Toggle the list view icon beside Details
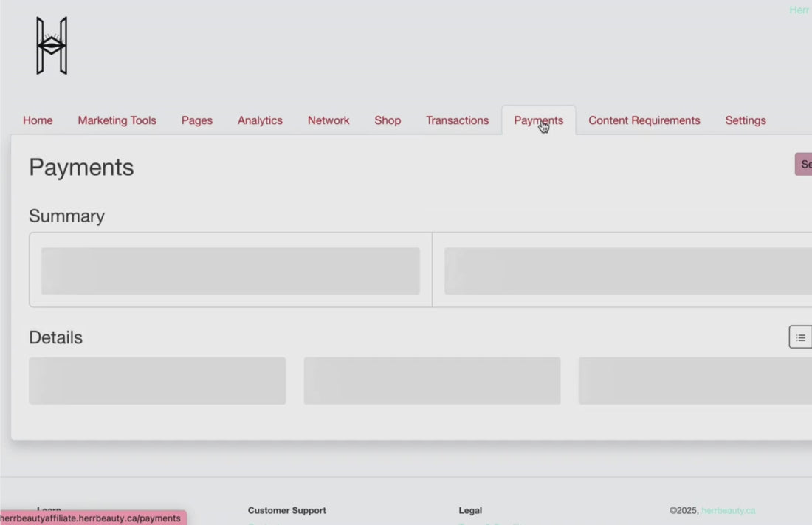This screenshot has width=812, height=525. (x=801, y=337)
